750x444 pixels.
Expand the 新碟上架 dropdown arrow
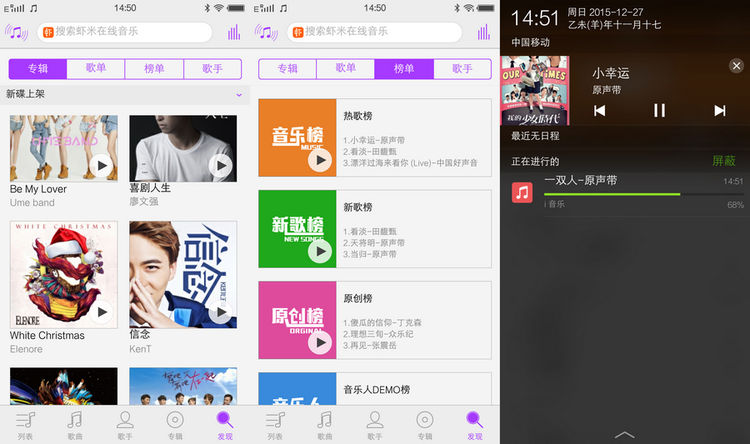point(239,95)
